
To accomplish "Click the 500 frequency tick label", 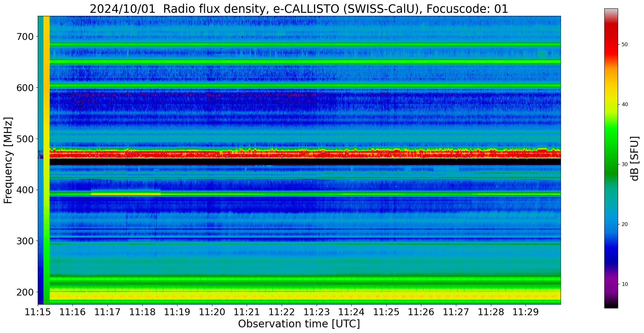I will (x=25, y=139).
